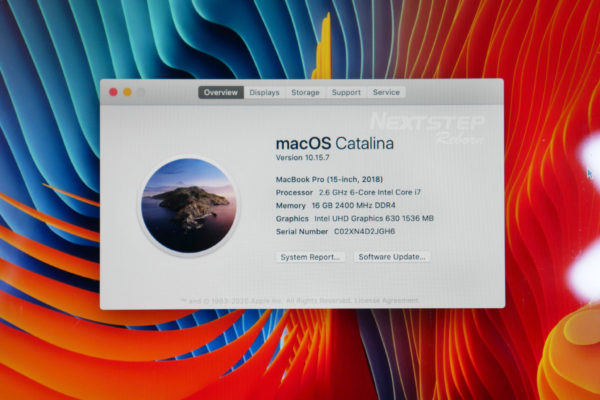
Task: Open the Service tab
Action: [386, 92]
